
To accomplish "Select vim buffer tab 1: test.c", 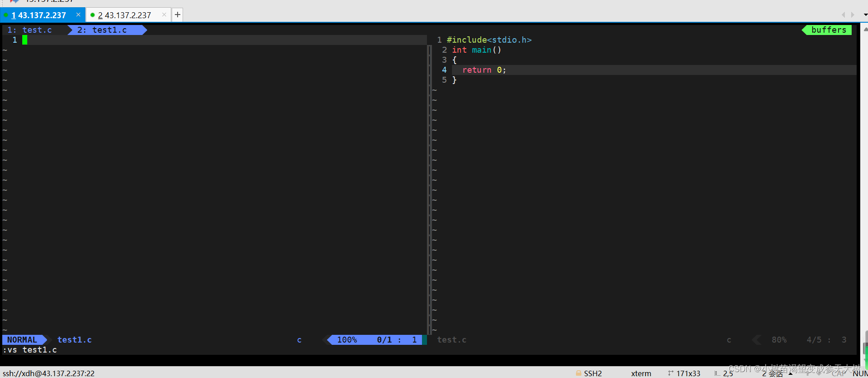I will pos(30,30).
